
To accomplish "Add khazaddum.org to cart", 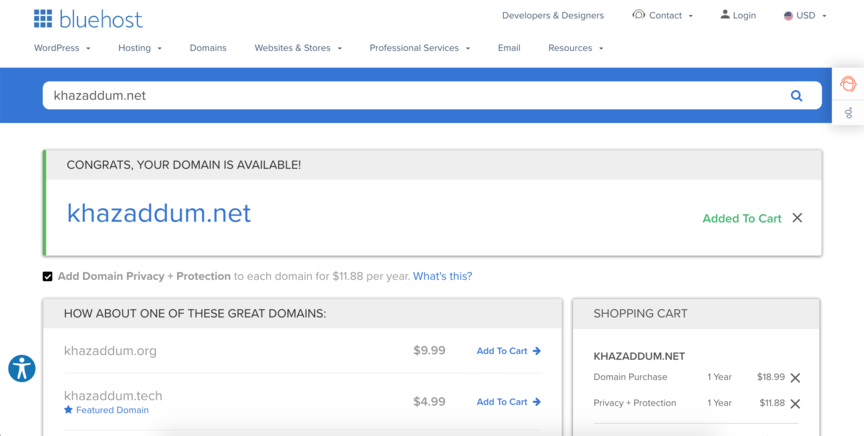I will [x=508, y=351].
